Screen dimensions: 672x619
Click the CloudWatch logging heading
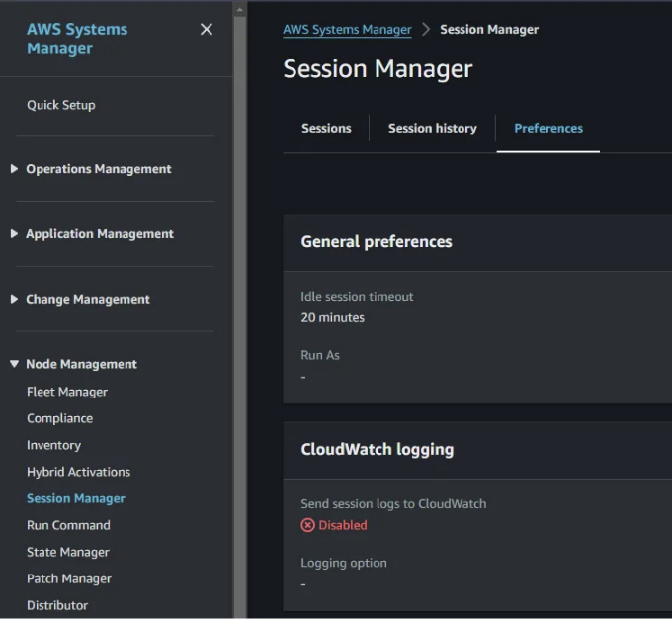(x=378, y=449)
